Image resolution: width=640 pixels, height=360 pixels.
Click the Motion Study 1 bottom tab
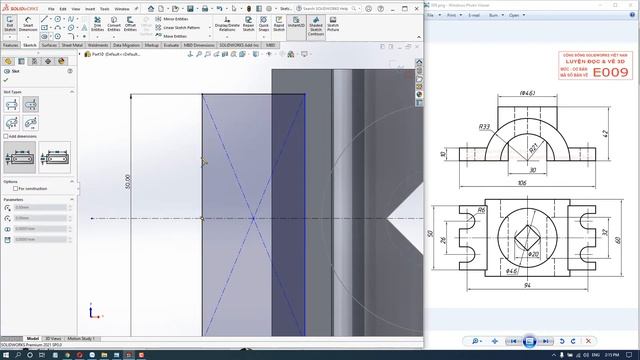pos(81,338)
